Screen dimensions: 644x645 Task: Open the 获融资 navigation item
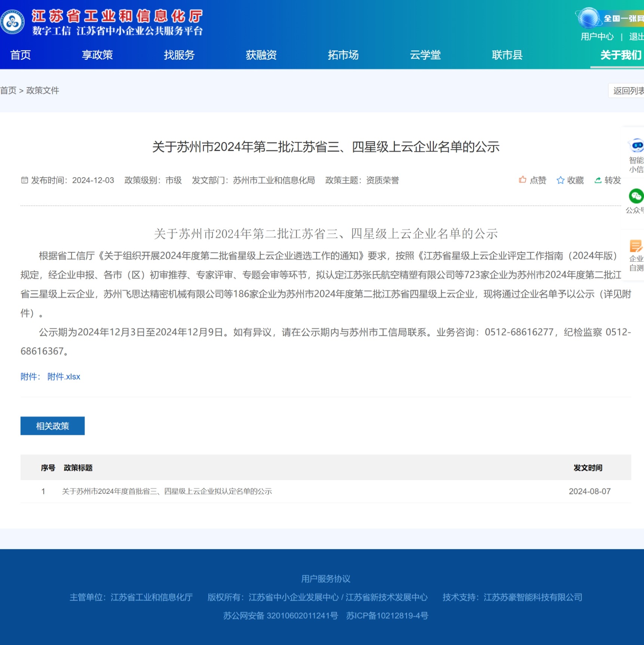point(261,55)
